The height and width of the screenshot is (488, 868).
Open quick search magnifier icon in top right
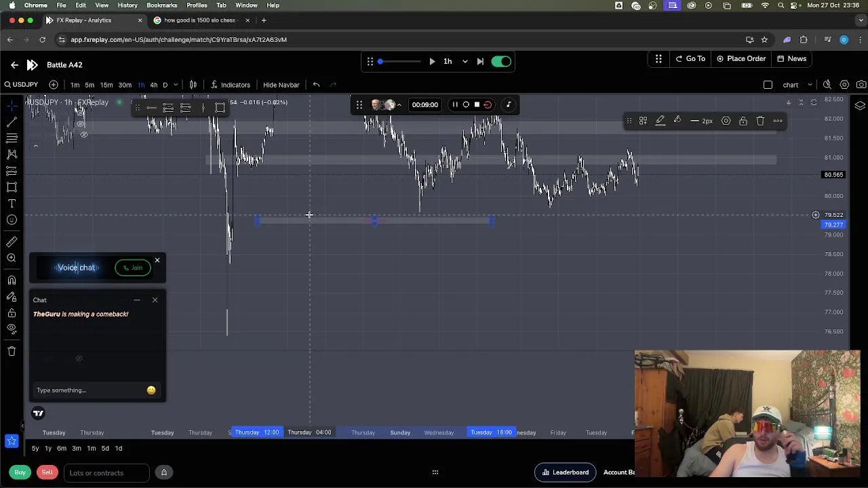(827, 85)
